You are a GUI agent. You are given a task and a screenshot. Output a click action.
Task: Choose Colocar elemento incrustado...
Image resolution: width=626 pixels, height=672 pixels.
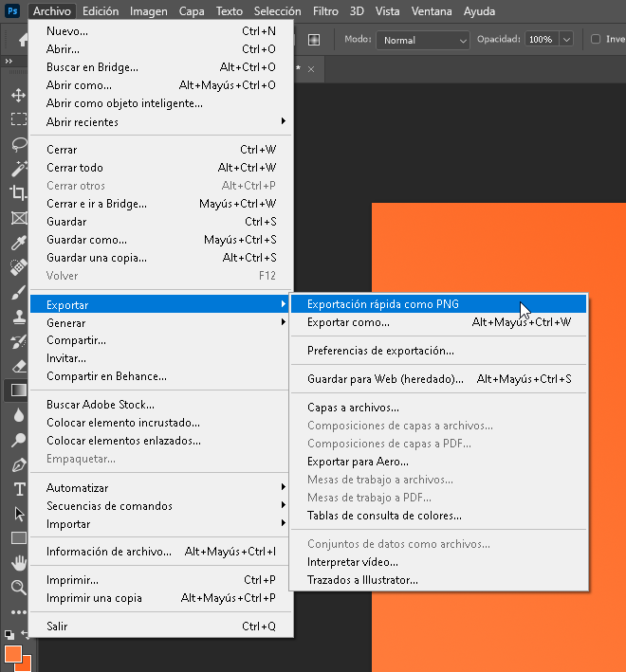tap(161, 423)
